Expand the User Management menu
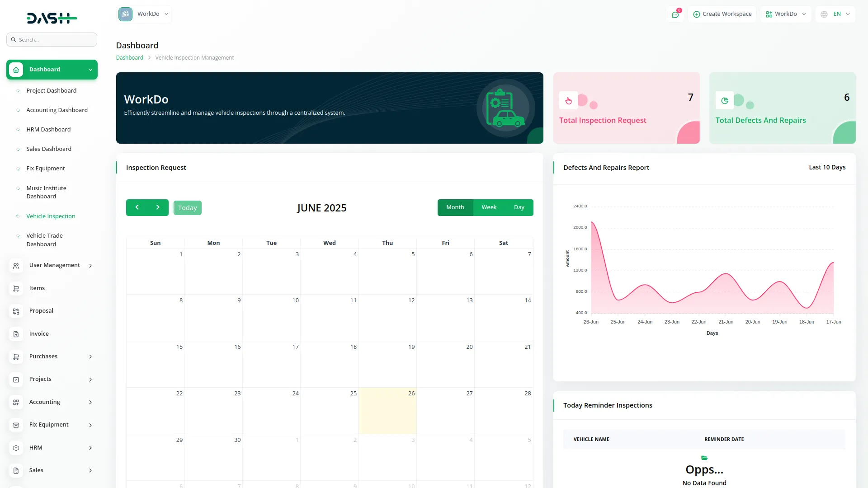Image resolution: width=868 pixels, height=488 pixels. [x=54, y=265]
